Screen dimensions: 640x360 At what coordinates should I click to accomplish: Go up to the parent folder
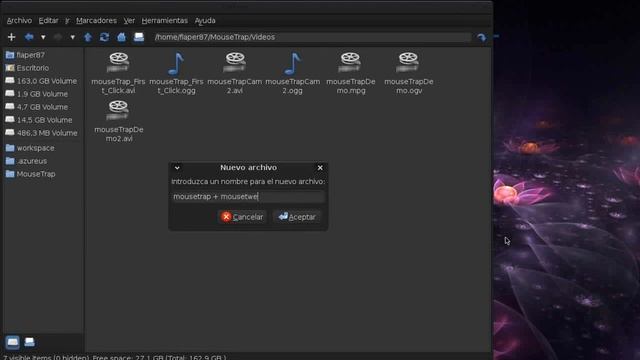click(x=88, y=37)
